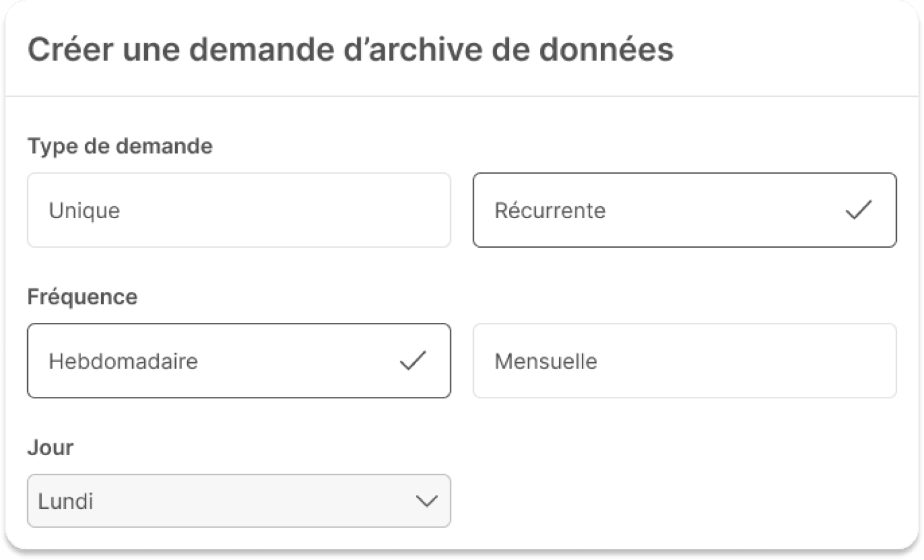924x560 pixels.
Task: Switch frequency to Mensuelle
Action: (684, 360)
